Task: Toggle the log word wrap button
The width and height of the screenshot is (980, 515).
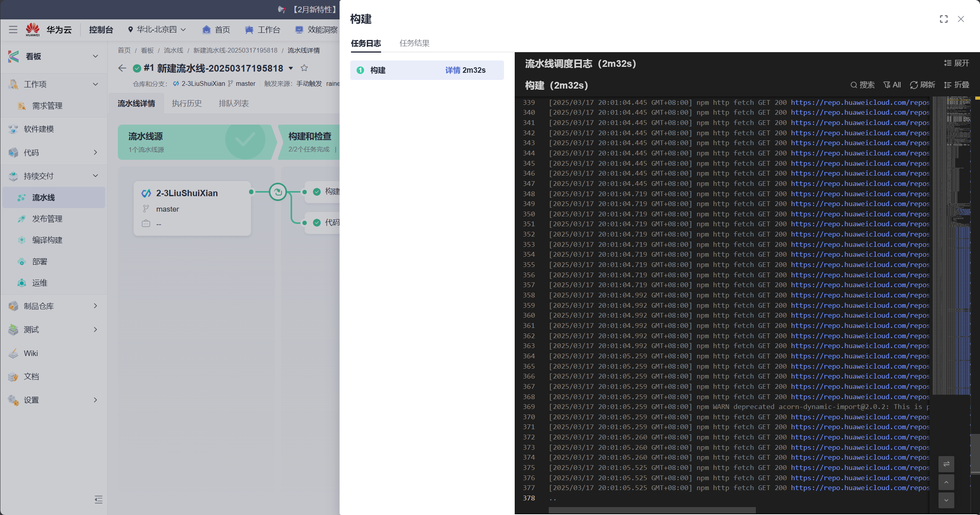Action: tap(946, 464)
